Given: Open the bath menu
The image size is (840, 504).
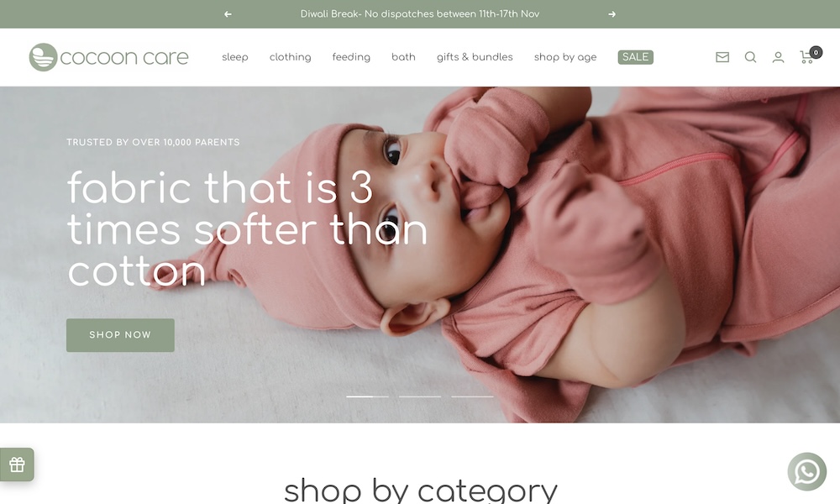Looking at the screenshot, I should 403,57.
